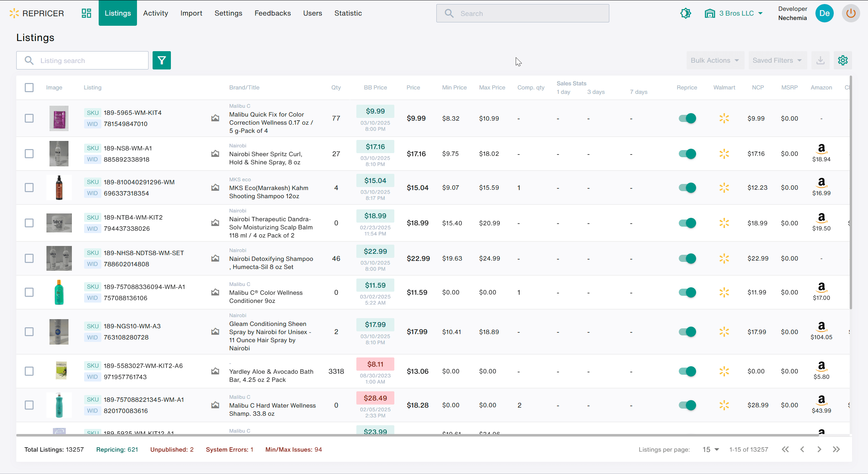Open the Import tab
Viewport: 868px width, 474px height.
(x=191, y=13)
